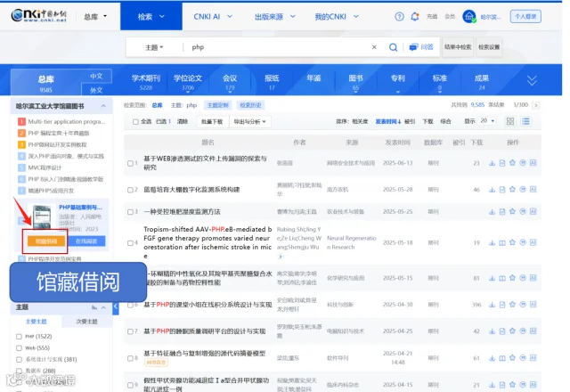Open the CNKI AI menu

[213, 16]
